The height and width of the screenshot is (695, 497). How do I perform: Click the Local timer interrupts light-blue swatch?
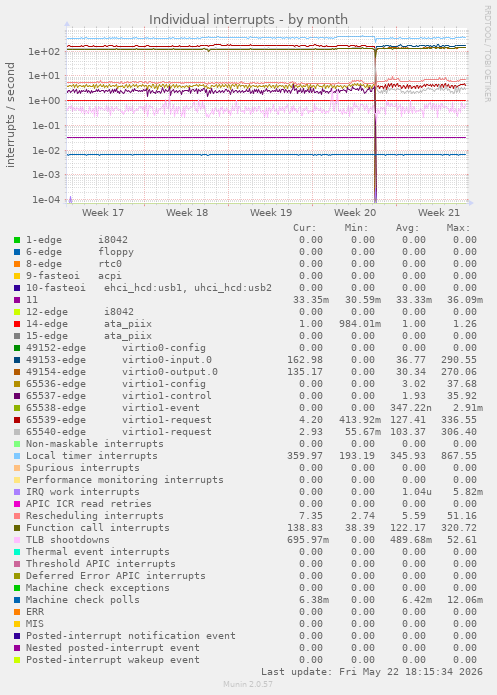tap(17, 456)
